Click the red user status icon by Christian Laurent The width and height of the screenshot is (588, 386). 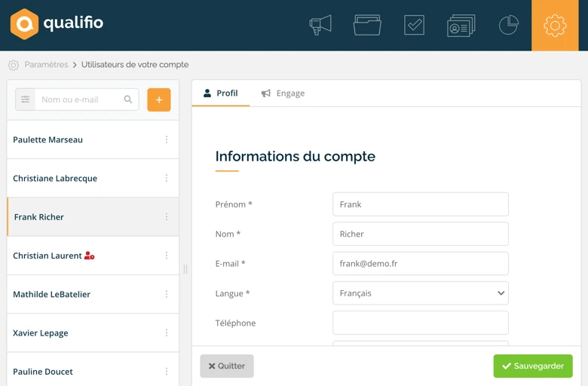89,256
